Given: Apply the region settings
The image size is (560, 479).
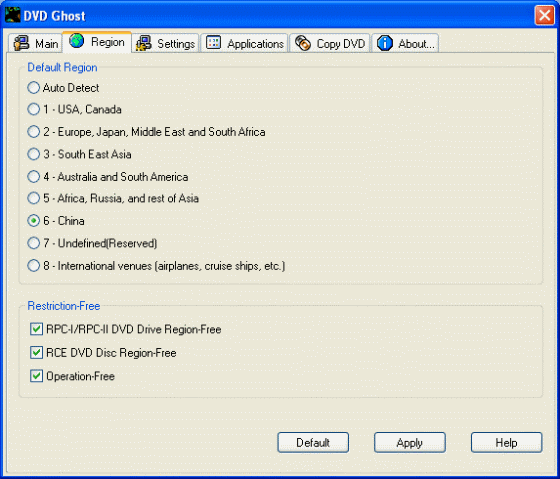Looking at the screenshot, I should pos(410,443).
